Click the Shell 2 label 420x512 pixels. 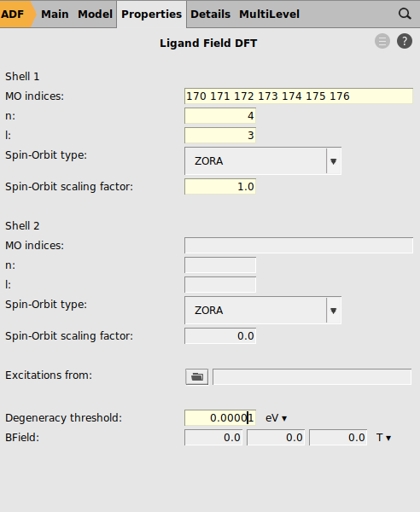[x=22, y=225]
